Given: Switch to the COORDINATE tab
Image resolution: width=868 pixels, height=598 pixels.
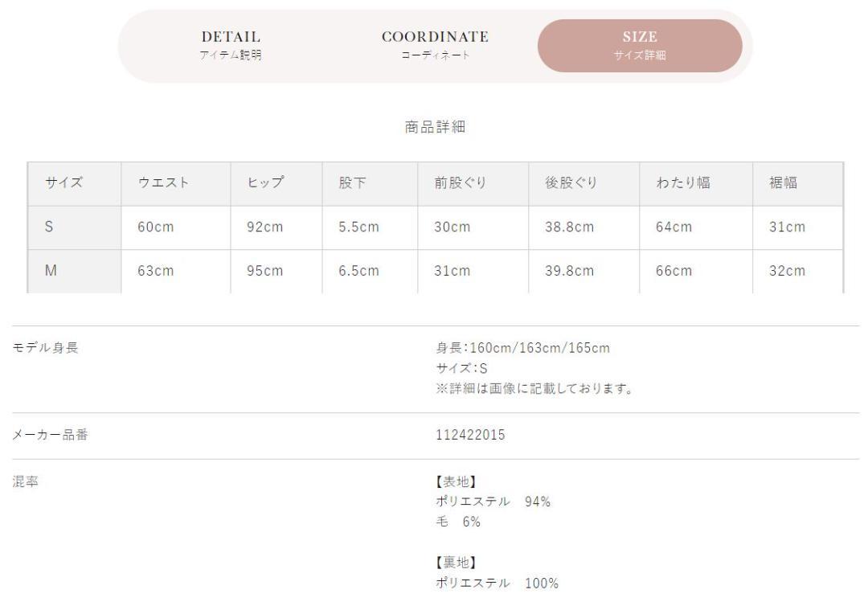Looking at the screenshot, I should point(435,45).
